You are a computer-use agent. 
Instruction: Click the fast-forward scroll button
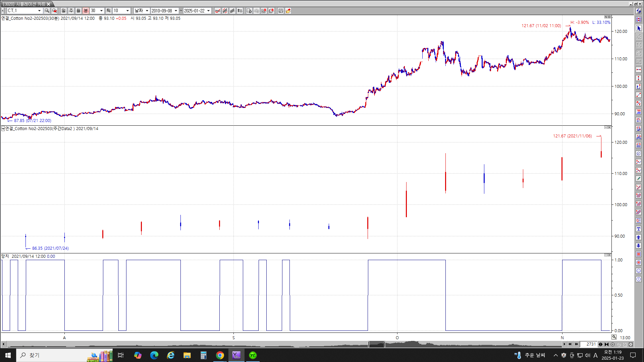coord(576,344)
